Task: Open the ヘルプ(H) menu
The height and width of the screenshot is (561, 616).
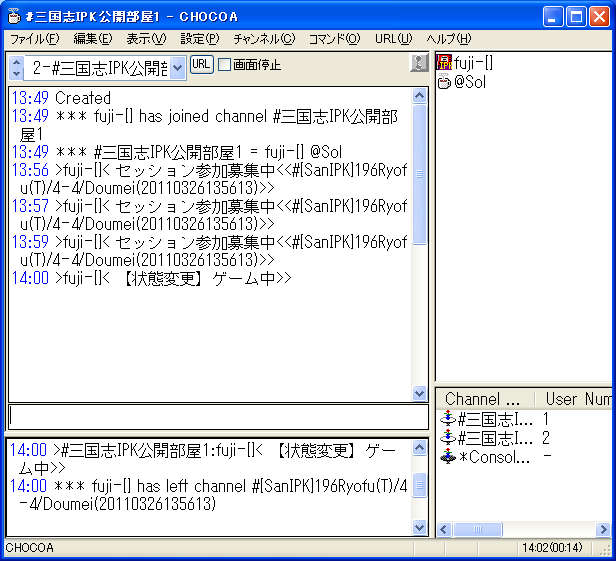Action: coord(449,39)
